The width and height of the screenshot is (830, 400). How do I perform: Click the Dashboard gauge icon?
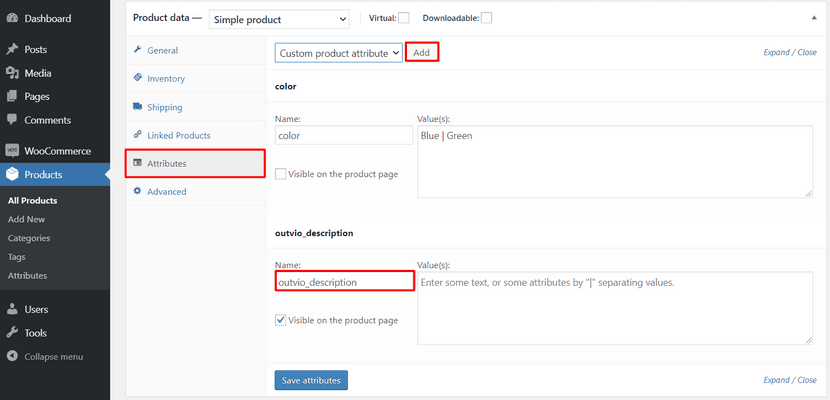[12, 18]
